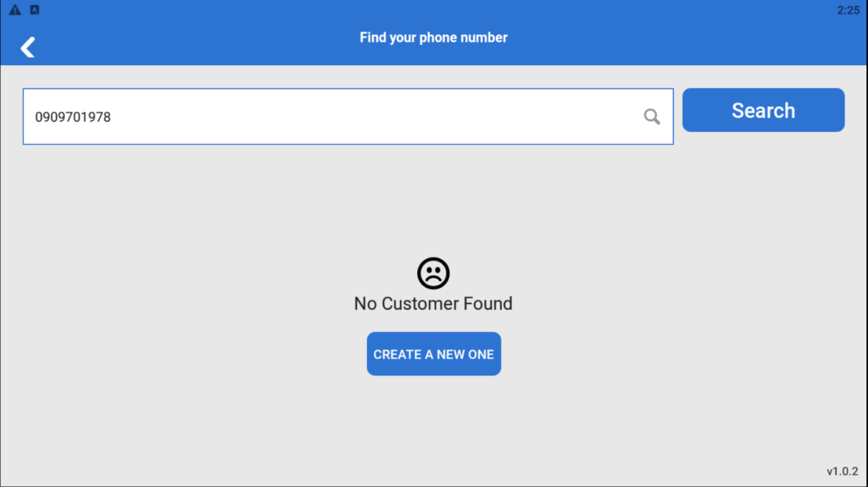Tap the frowning emoji above the no-result text

pyautogui.click(x=433, y=274)
